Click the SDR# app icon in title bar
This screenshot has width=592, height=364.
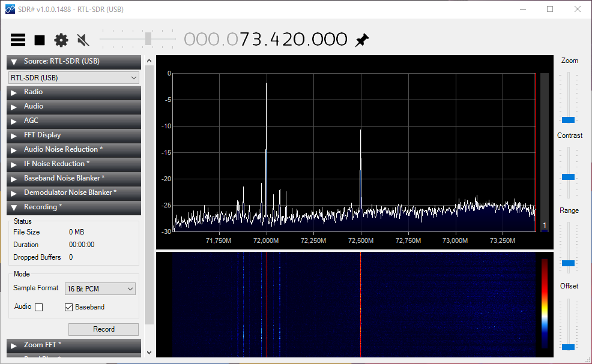[x=10, y=9]
